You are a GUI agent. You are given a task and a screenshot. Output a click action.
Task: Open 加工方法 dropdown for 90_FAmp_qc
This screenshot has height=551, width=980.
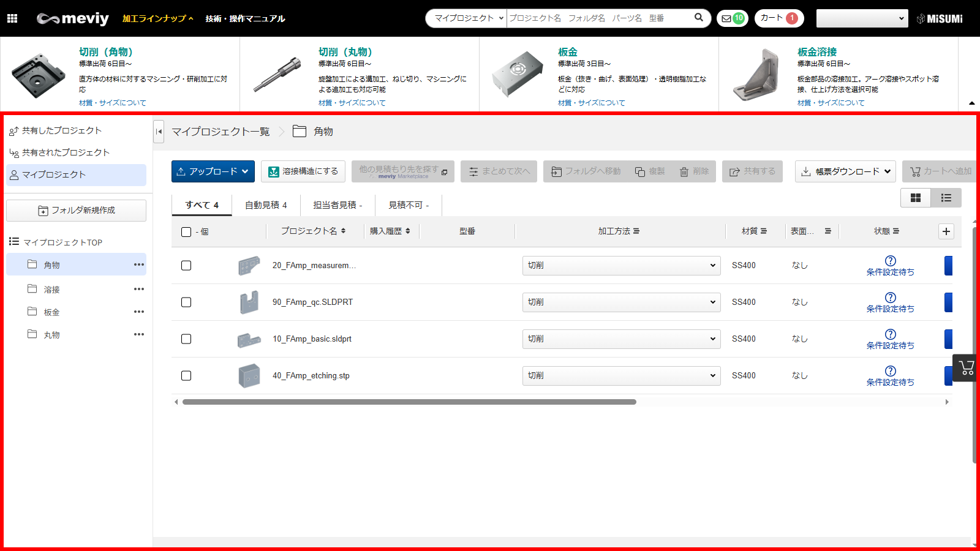(621, 302)
